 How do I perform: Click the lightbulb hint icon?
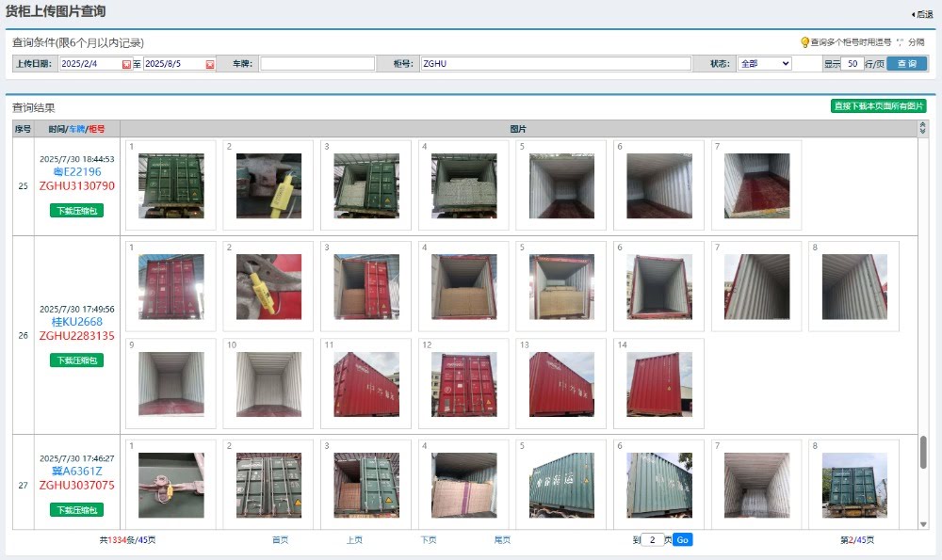pyautogui.click(x=804, y=42)
